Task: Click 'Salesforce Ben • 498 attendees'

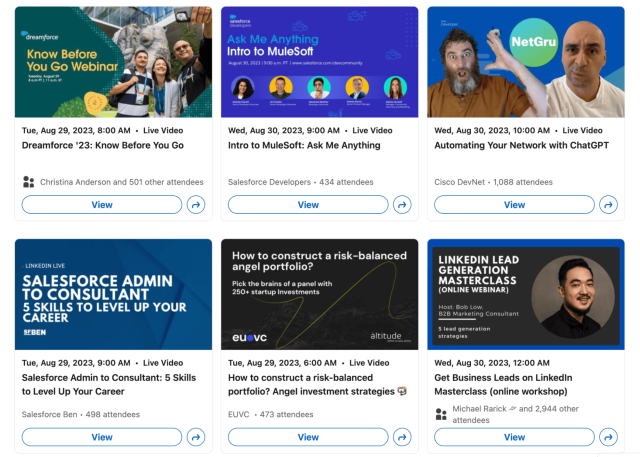Action: 81,415
